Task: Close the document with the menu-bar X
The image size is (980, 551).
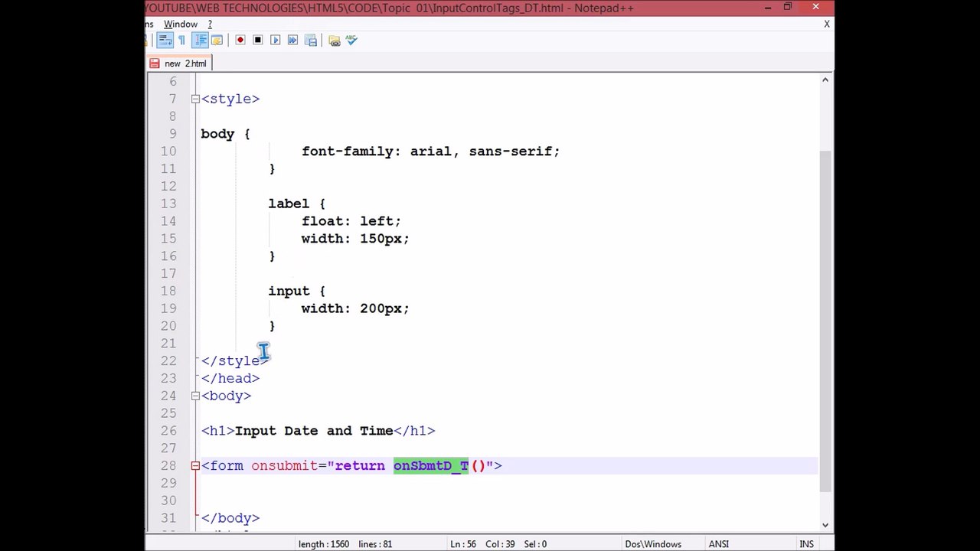Action: pos(827,24)
